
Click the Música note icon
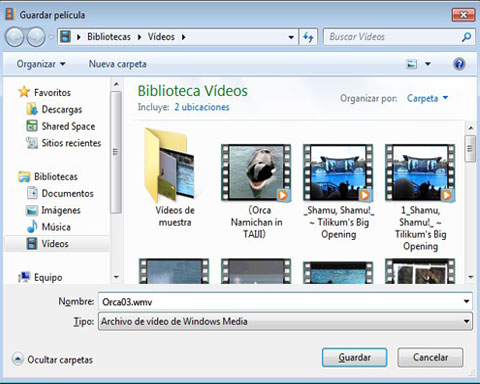(32, 227)
